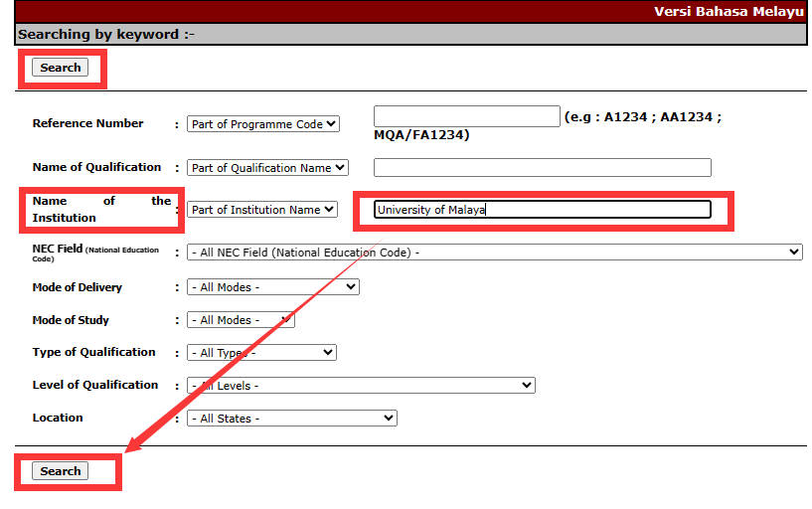Click the 'Searching by keyword' heading
This screenshot has height=509, width=812.
(106, 34)
